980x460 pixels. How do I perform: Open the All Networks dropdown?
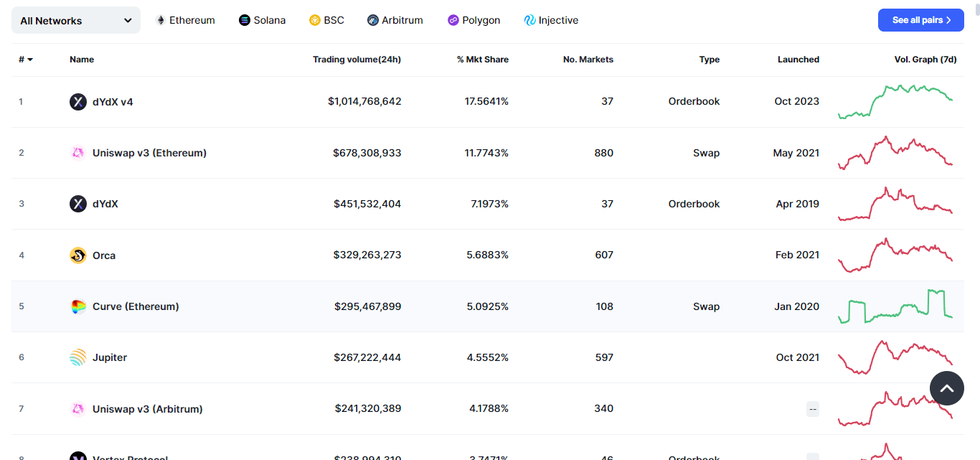(x=76, y=21)
